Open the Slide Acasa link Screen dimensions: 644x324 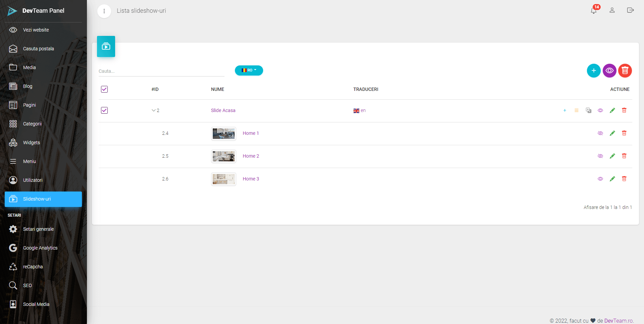(x=223, y=110)
